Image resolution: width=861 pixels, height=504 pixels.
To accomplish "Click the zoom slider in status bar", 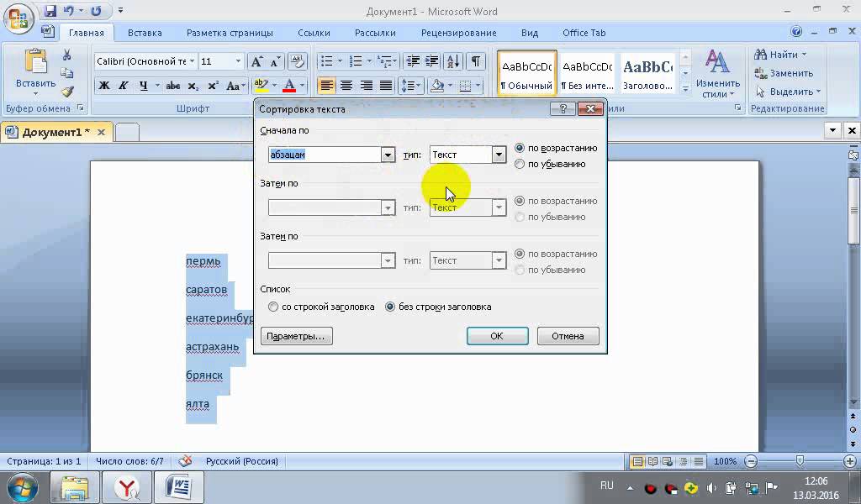I will 800,461.
